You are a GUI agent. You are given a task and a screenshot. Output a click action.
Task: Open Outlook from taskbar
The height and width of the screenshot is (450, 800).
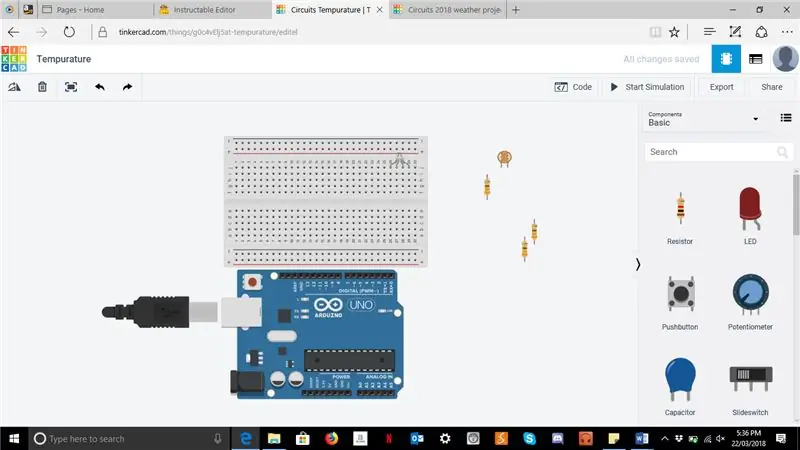pos(417,438)
